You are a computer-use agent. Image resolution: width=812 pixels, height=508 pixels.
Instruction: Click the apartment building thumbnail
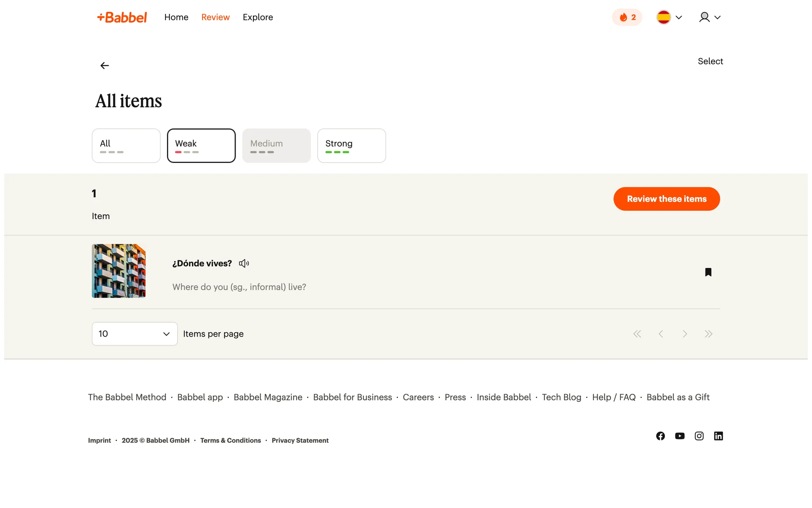click(119, 271)
